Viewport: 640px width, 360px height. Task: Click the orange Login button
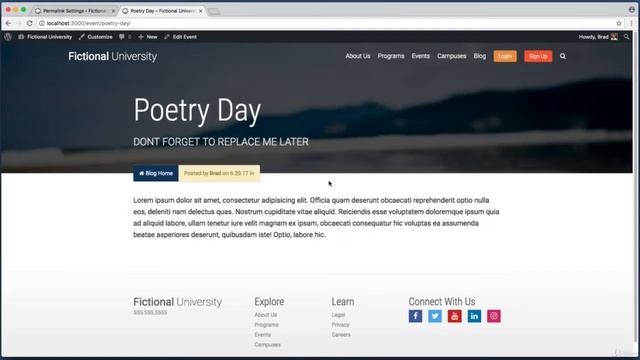(505, 56)
